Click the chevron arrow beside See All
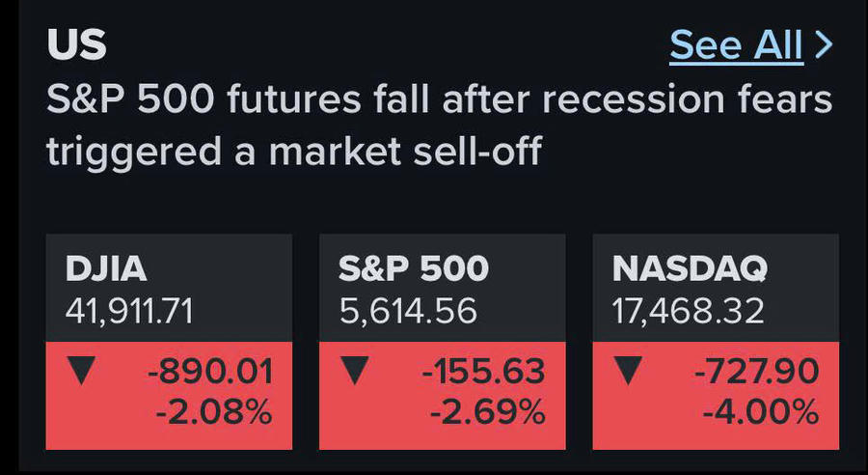 (x=824, y=44)
